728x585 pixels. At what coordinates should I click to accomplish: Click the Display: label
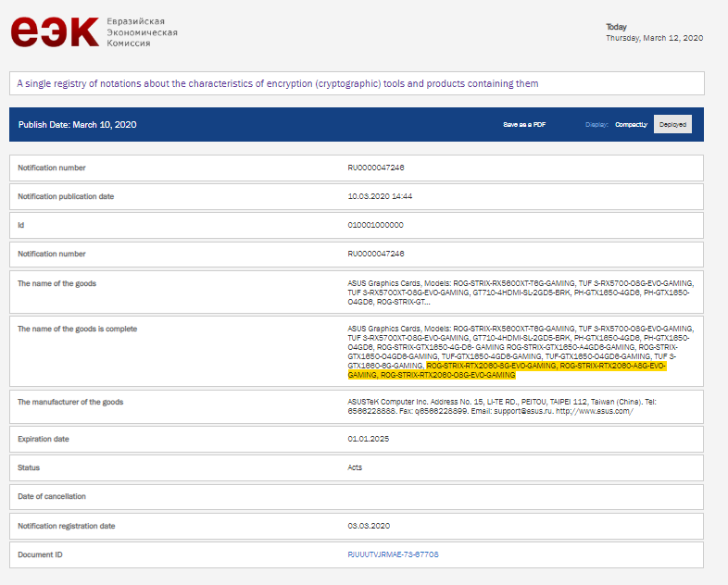[x=596, y=124]
